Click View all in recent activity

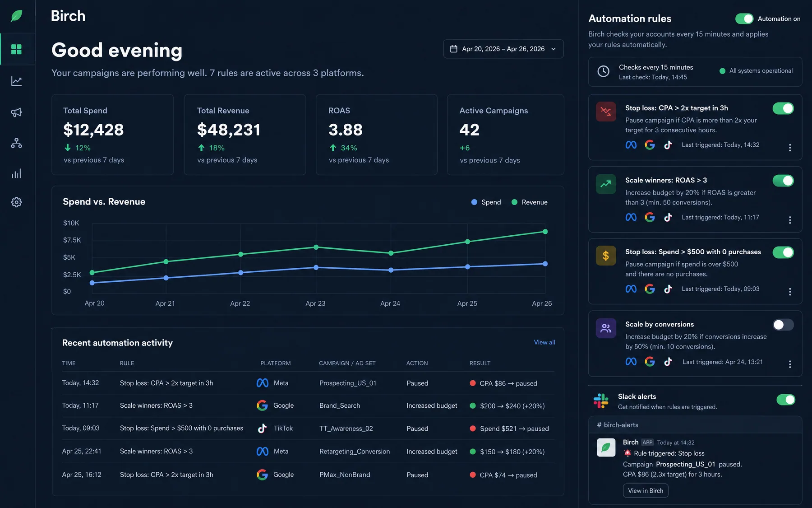pos(544,342)
